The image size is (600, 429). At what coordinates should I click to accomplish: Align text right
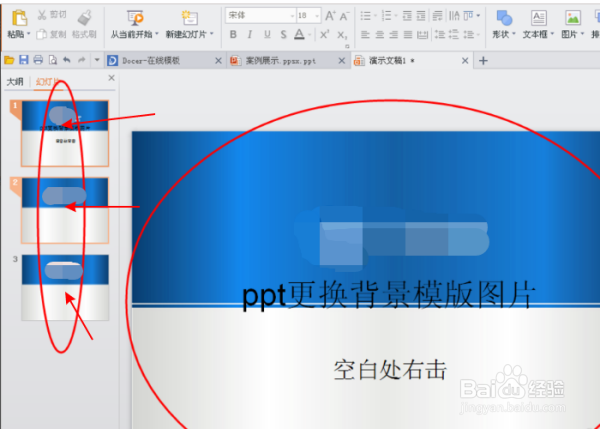(x=393, y=35)
